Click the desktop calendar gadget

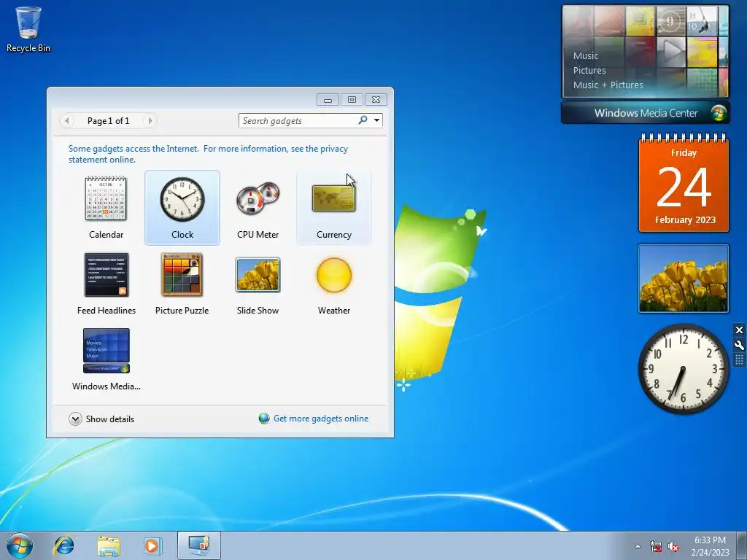(684, 183)
